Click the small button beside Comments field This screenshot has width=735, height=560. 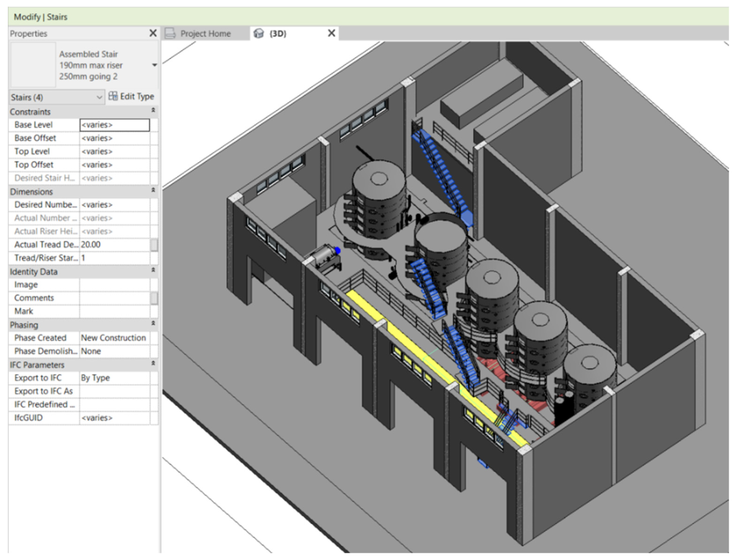154,298
